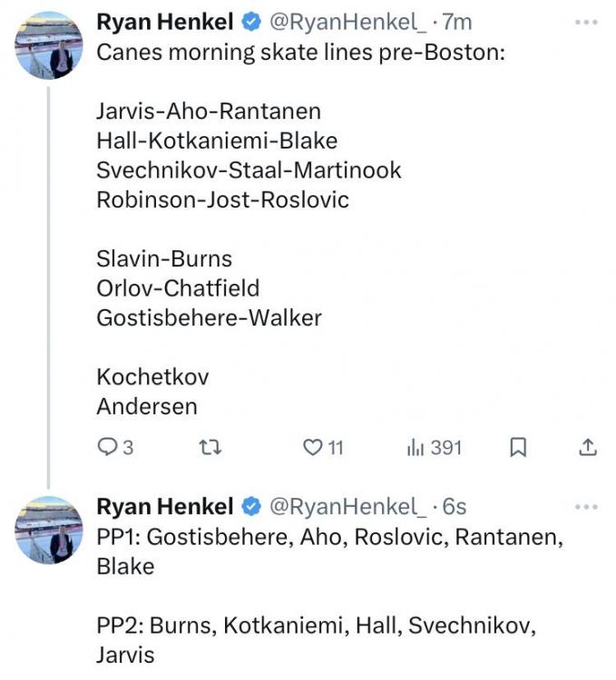
Task: Reply to the morning skate lines tweet
Action: (x=108, y=447)
